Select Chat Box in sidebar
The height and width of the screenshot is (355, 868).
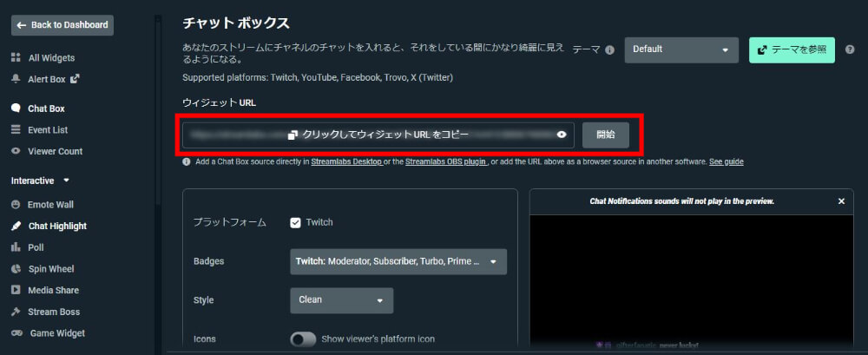(x=47, y=108)
